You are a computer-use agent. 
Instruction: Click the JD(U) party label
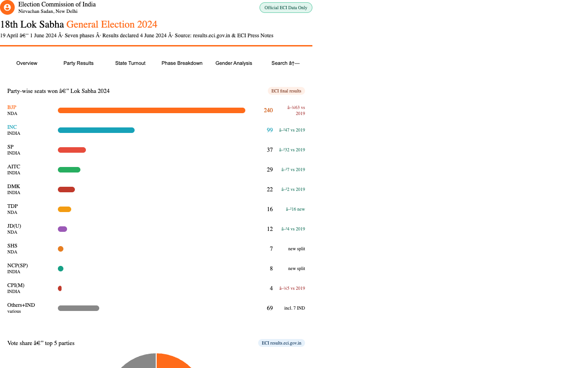(14, 226)
